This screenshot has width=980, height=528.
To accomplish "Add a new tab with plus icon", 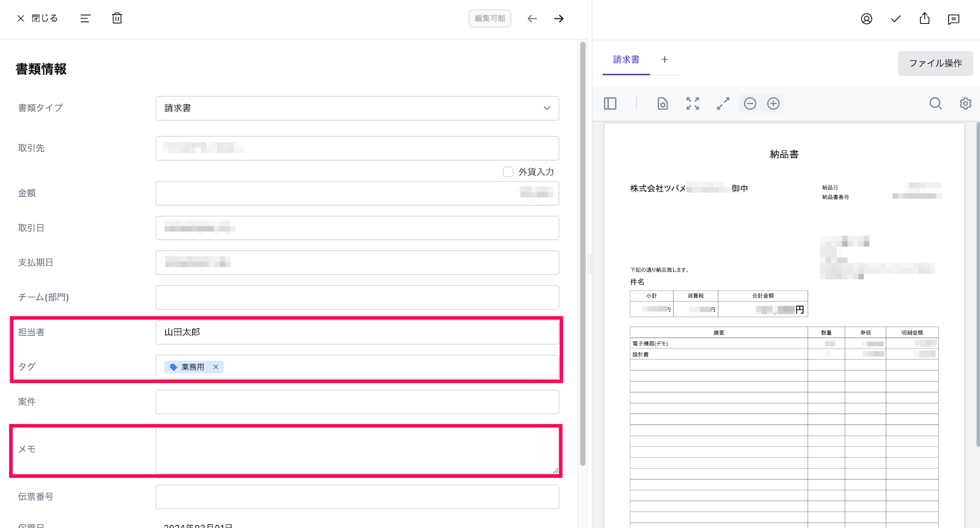I will coord(665,59).
